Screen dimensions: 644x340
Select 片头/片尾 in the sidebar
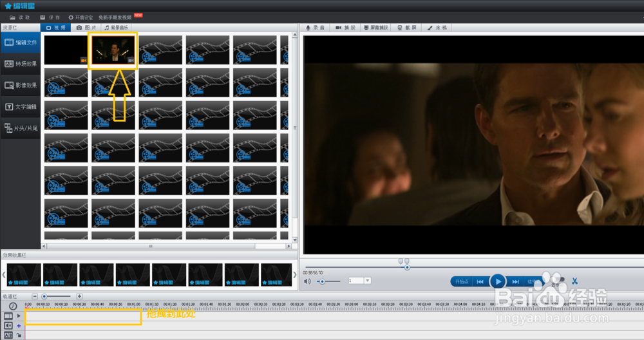[21, 128]
